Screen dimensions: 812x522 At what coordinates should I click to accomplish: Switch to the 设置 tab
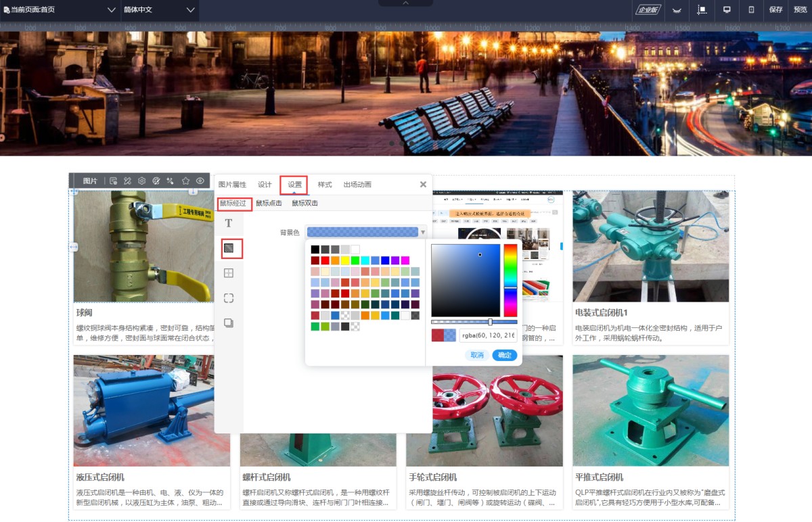294,185
